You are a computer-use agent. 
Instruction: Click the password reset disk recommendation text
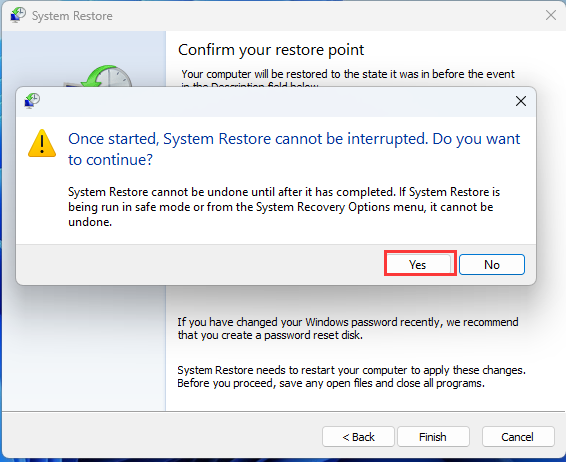(x=348, y=328)
